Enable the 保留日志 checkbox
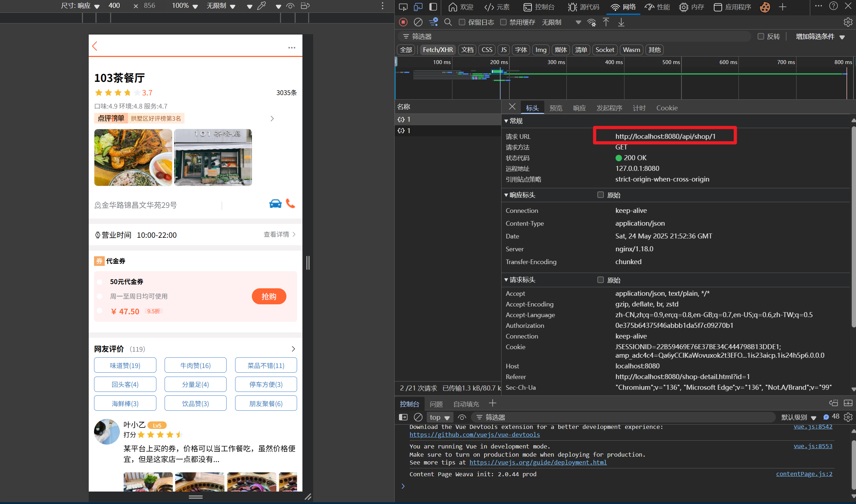 click(462, 22)
